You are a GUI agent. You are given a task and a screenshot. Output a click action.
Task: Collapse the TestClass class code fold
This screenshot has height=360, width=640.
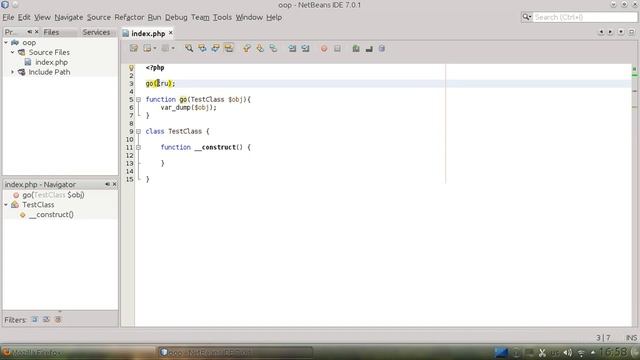point(138,131)
